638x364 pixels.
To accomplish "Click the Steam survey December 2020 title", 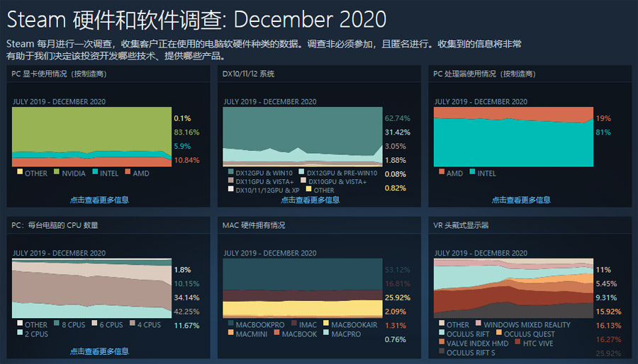I will [196, 19].
